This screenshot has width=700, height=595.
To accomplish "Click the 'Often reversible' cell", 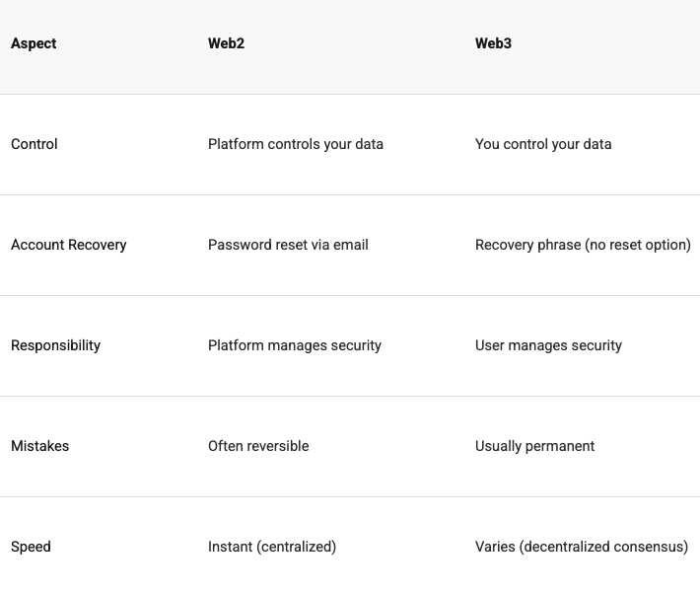I will tap(258, 446).
